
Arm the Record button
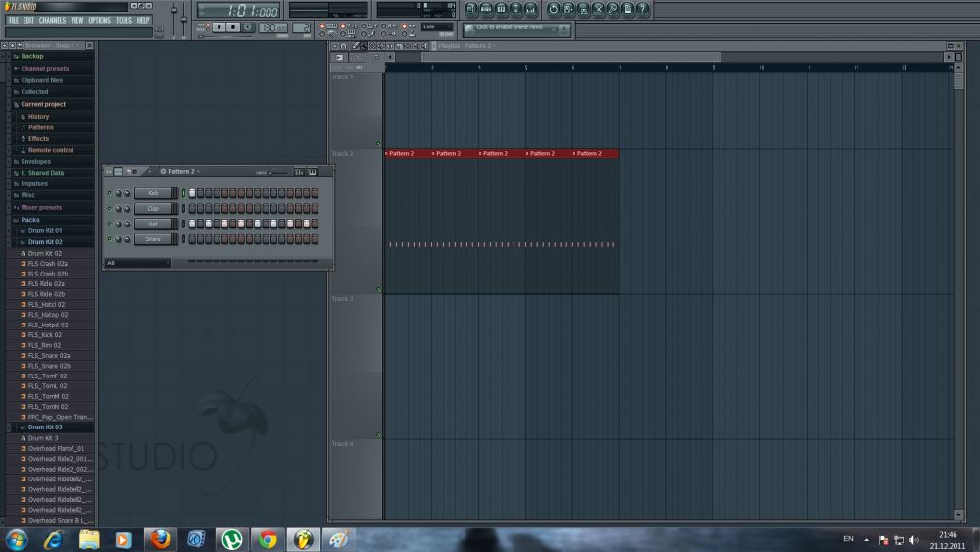[248, 27]
